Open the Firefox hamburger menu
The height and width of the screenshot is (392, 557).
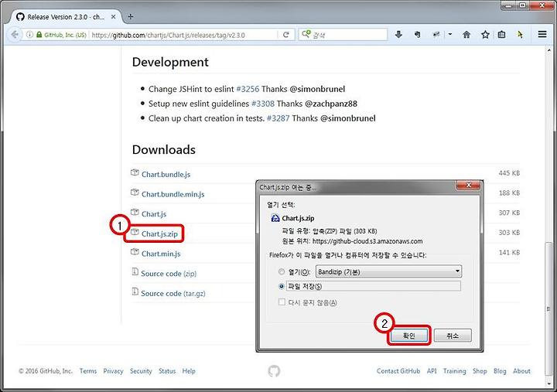(542, 35)
